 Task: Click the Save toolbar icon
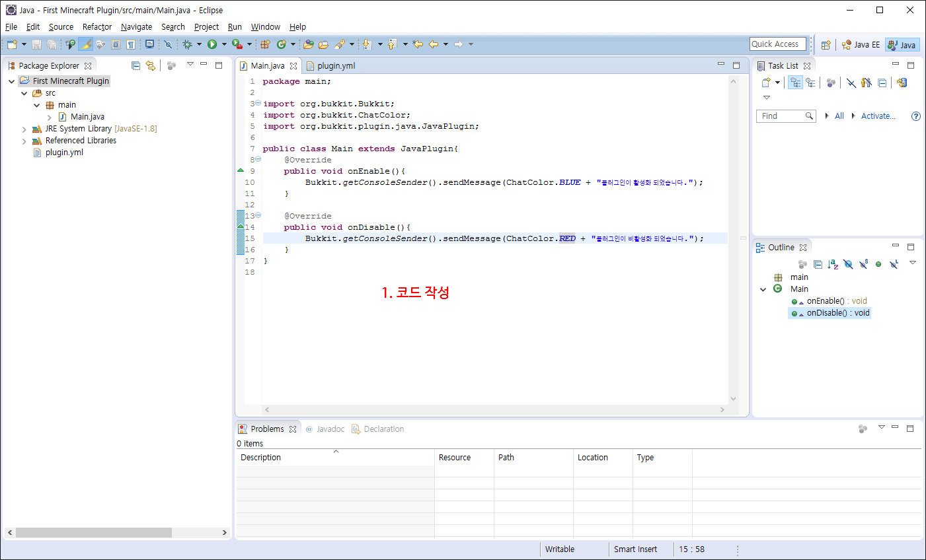point(36,44)
